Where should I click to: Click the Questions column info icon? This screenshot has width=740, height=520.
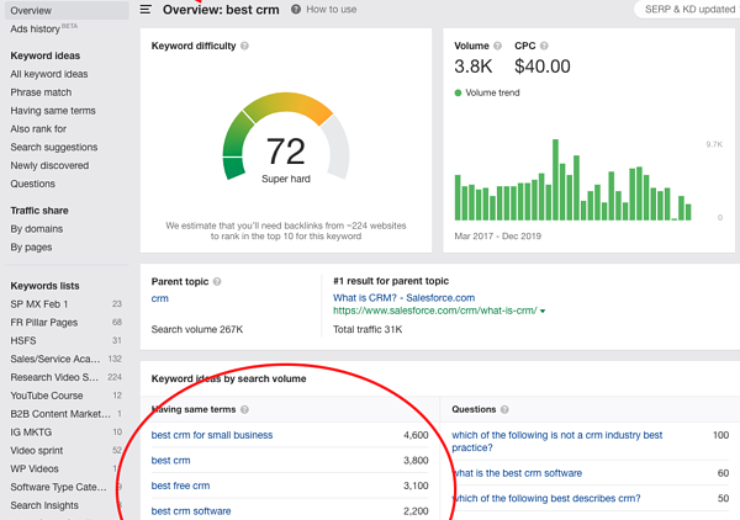click(505, 409)
